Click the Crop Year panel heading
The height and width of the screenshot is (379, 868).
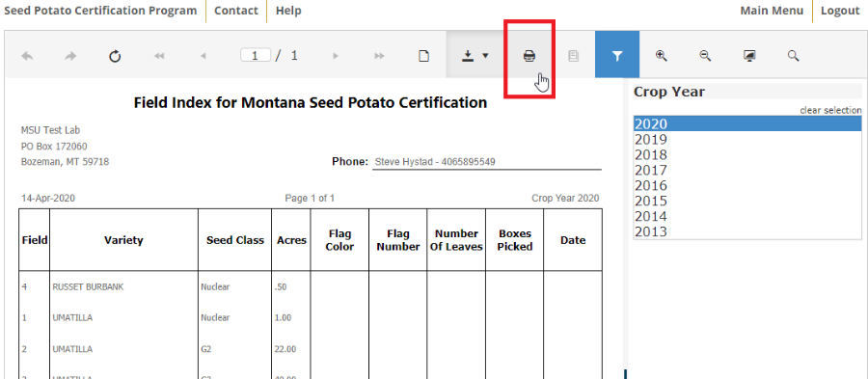[669, 92]
